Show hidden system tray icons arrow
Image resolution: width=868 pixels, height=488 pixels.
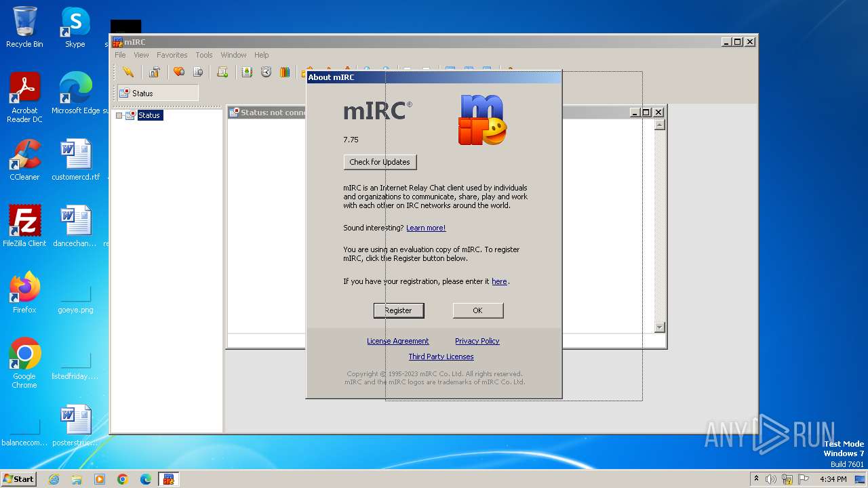[756, 479]
